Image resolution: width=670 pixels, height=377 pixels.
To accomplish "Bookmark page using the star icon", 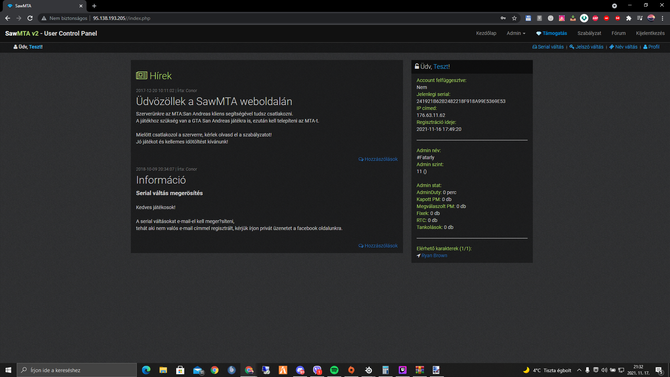I will (514, 18).
